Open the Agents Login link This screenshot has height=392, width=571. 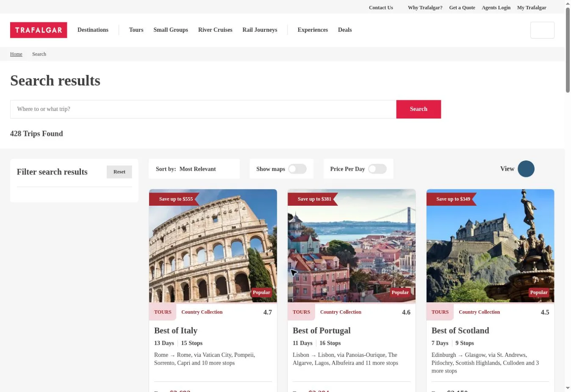click(x=496, y=8)
